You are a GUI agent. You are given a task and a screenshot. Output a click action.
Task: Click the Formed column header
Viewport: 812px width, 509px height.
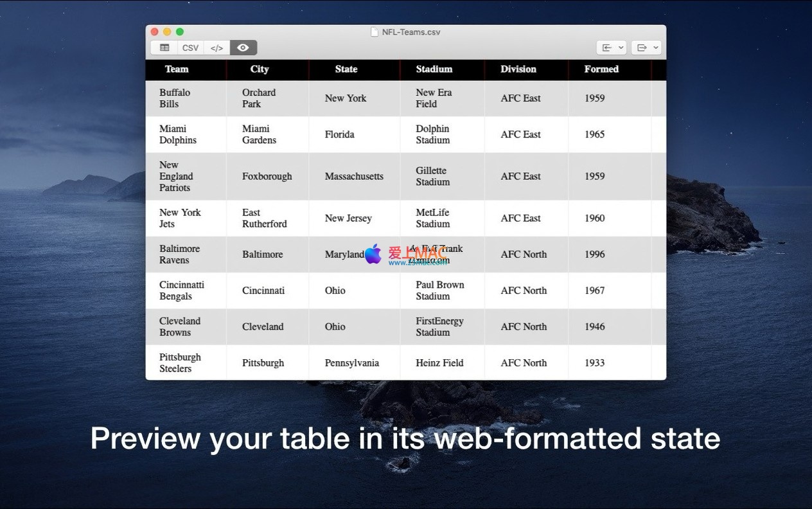[601, 69]
